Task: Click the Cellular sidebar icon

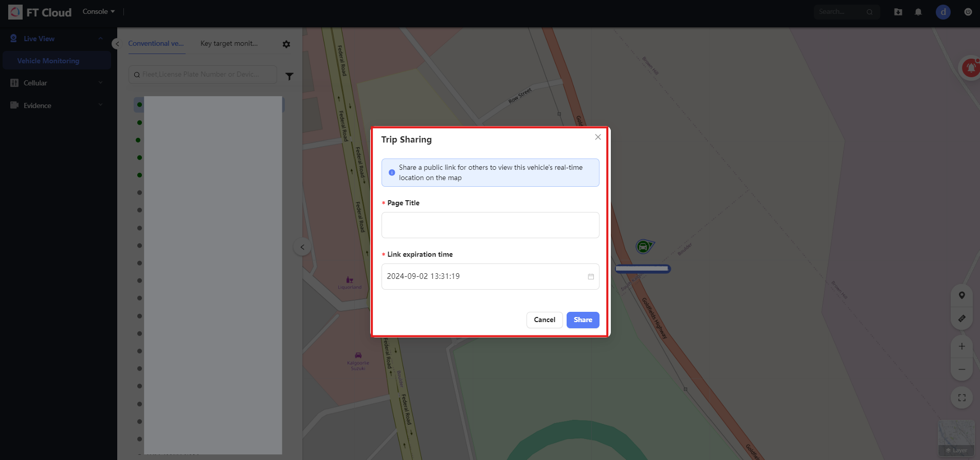Action: tap(14, 83)
